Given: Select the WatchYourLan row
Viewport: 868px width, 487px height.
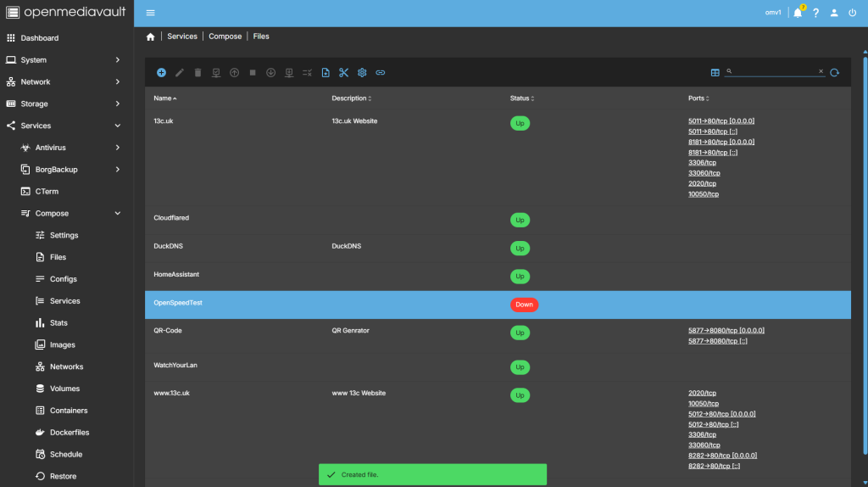Looking at the screenshot, I should 498,367.
